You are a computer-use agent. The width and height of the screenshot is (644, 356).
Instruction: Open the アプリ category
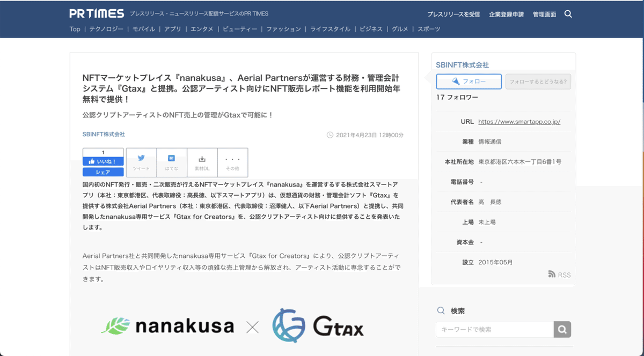point(173,29)
